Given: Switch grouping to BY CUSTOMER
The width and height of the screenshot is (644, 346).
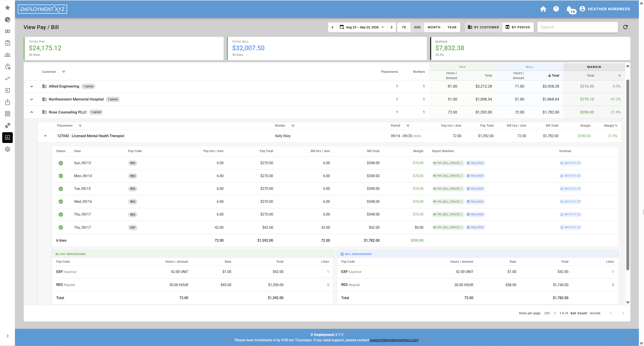Looking at the screenshot, I should pos(483,27).
